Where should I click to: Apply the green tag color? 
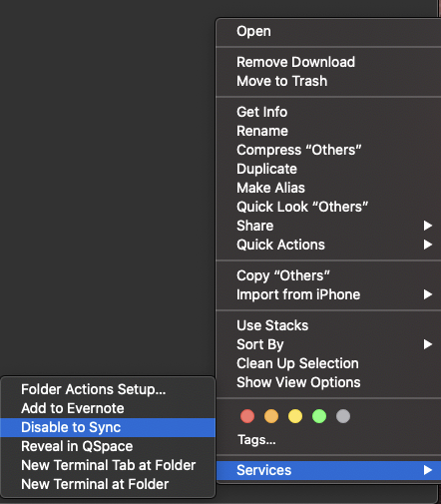click(x=319, y=416)
